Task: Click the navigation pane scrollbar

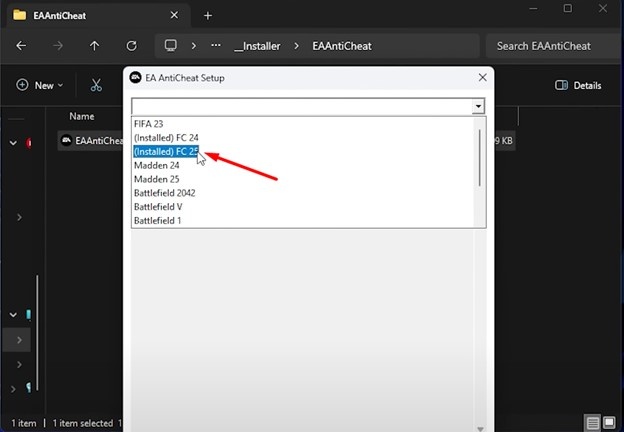Action: 37,333
